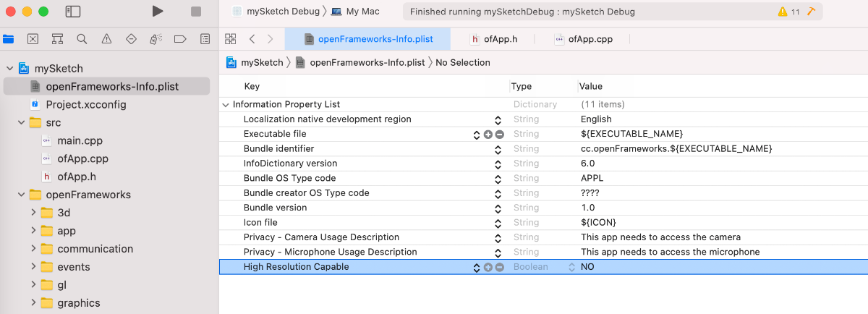Open the related items grid menu
This screenshot has height=314, width=868.
click(231, 39)
